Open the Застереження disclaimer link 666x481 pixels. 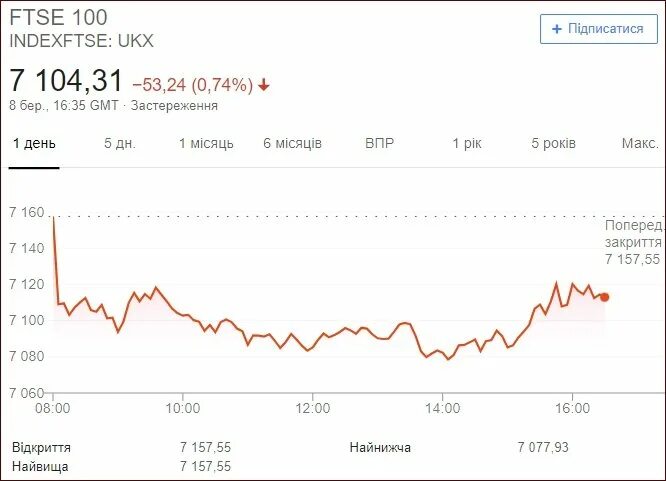coord(175,105)
